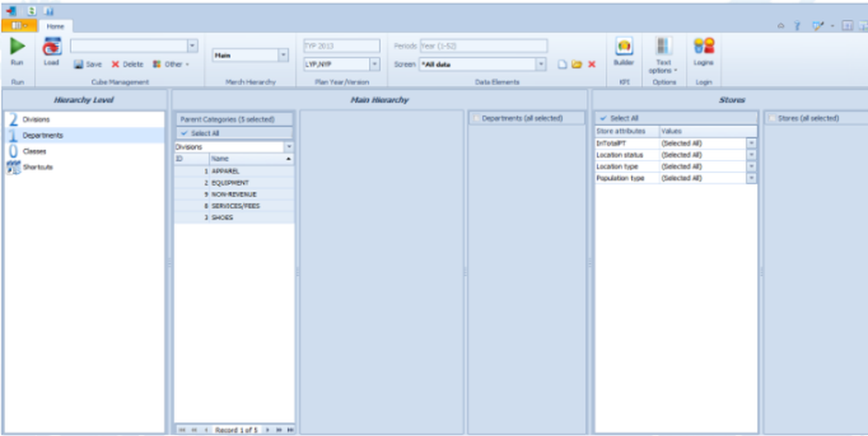
Task: Click the Store attributes column header
Action: (x=628, y=131)
